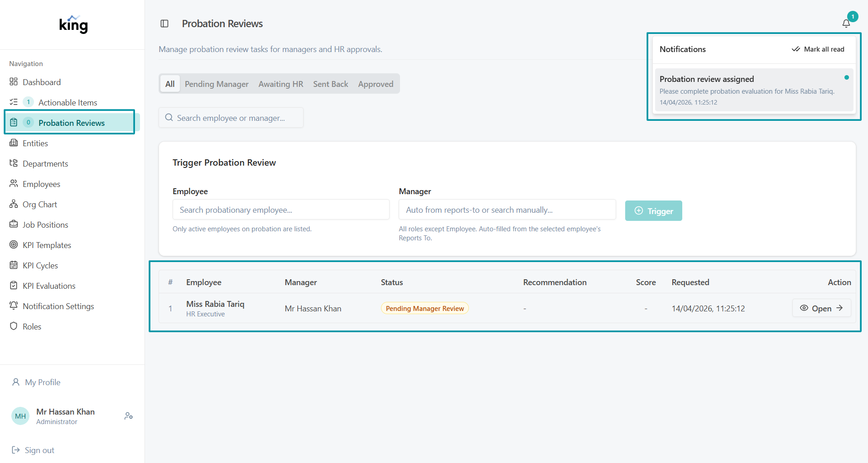Click the Probation Reviews page title
The height and width of the screenshot is (463, 868).
tap(222, 24)
